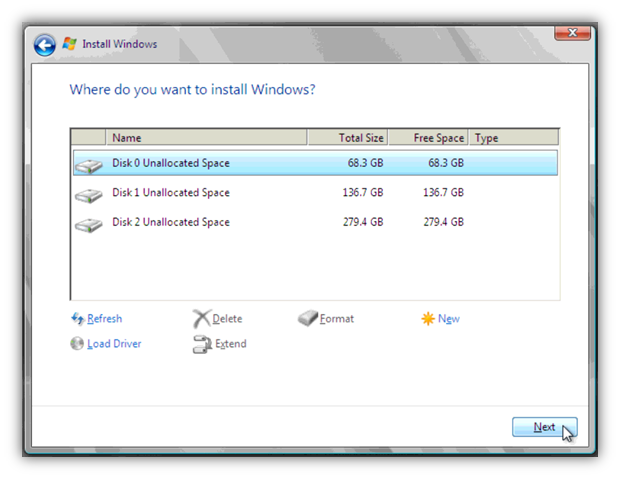This screenshot has height=479, width=620.
Task: Click the Delete link
Action: click(x=227, y=318)
